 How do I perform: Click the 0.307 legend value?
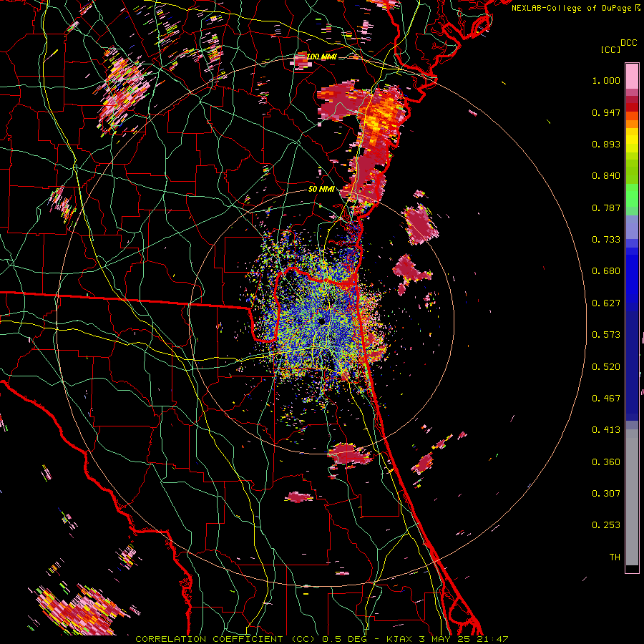tap(606, 494)
